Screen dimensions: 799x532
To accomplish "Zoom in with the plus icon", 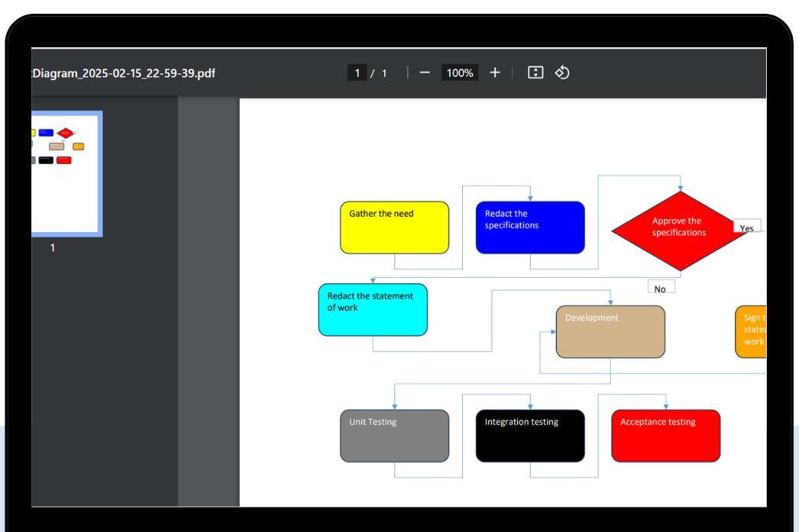I will (x=494, y=72).
